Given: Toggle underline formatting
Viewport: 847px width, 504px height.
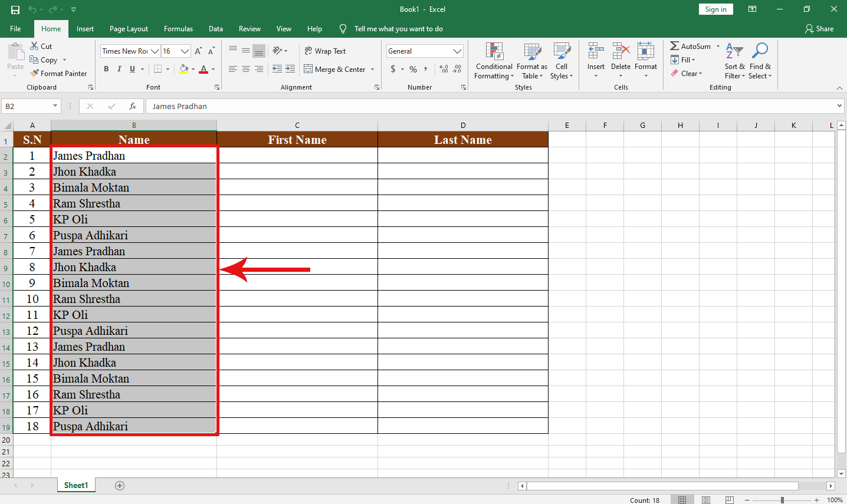Looking at the screenshot, I should pyautogui.click(x=132, y=69).
